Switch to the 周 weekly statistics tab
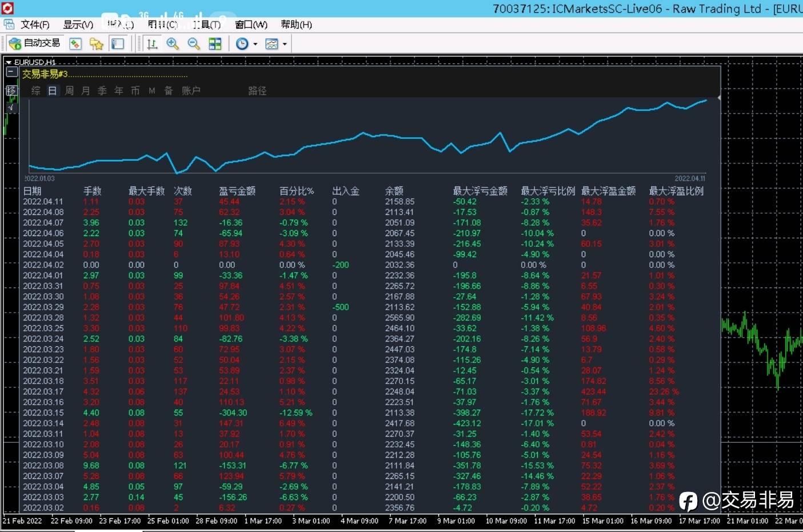Screen dimensions: 803x532 pyautogui.click(x=69, y=90)
